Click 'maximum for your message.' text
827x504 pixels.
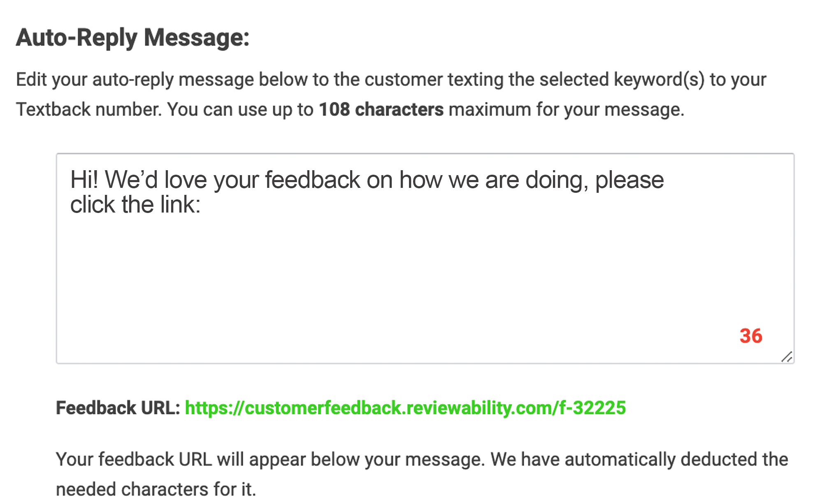tap(567, 110)
